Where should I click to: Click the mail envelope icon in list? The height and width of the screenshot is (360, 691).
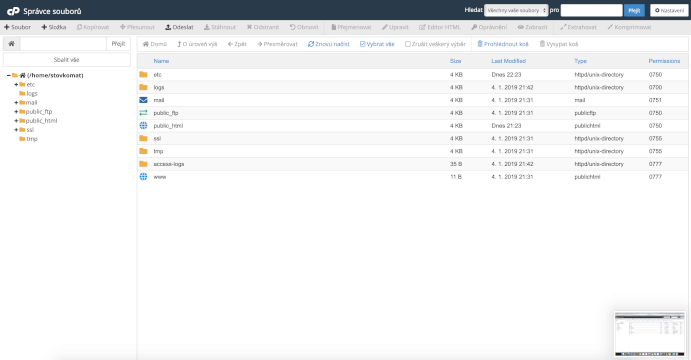(x=143, y=100)
